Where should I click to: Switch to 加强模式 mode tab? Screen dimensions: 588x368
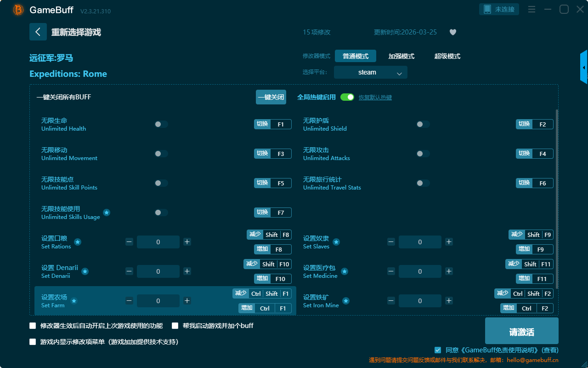tap(401, 56)
